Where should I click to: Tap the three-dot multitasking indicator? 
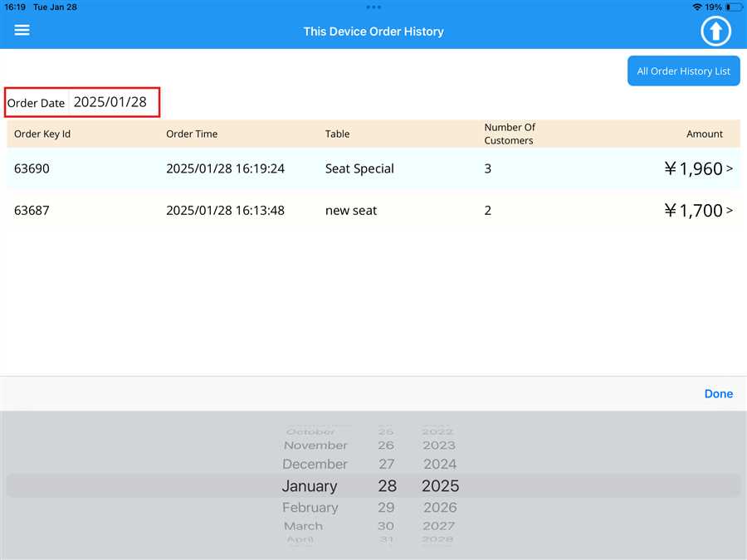tap(373, 7)
